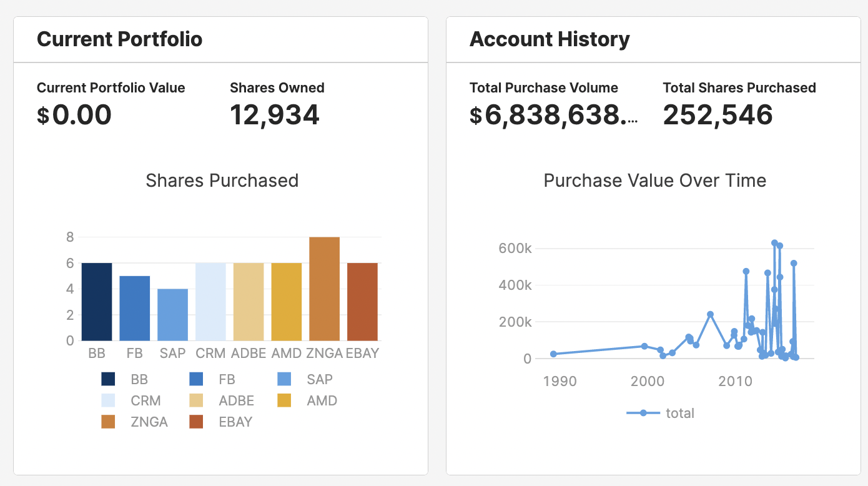Image resolution: width=868 pixels, height=486 pixels.
Task: Click the rust-colored EBAY bar
Action: pyautogui.click(x=362, y=302)
